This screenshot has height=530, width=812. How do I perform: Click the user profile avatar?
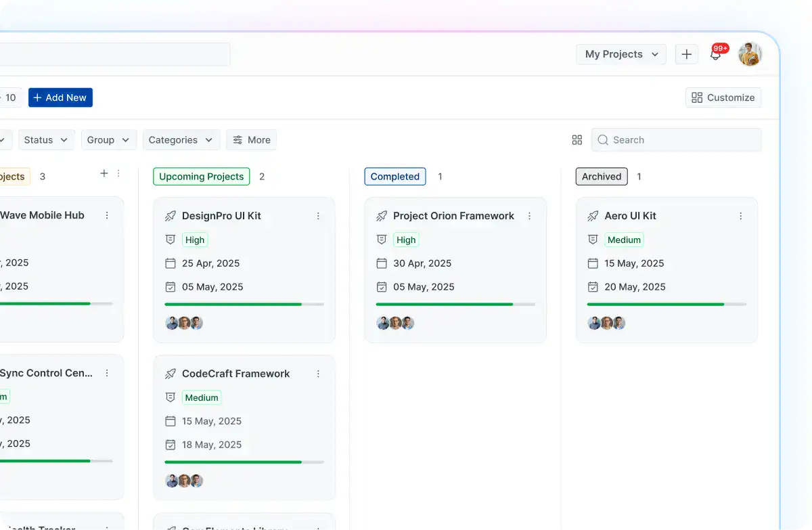click(x=750, y=54)
